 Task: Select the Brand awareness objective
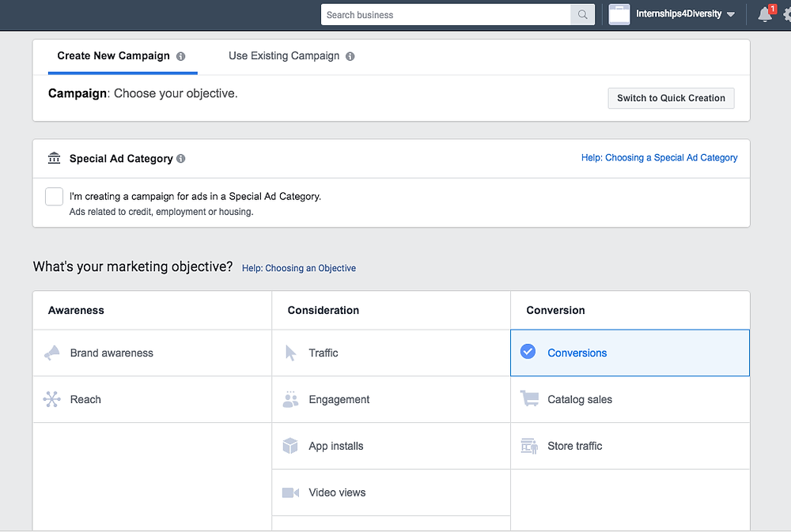coord(153,353)
